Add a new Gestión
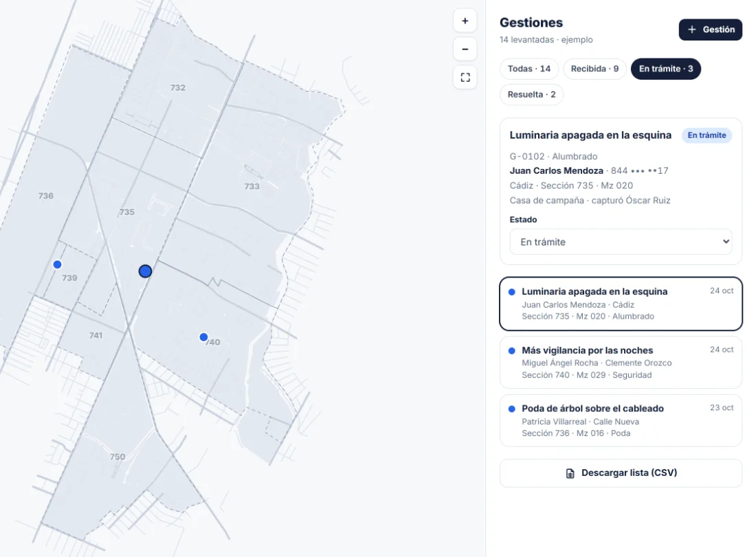Image resolution: width=756 pixels, height=557 pixels. pyautogui.click(x=710, y=30)
